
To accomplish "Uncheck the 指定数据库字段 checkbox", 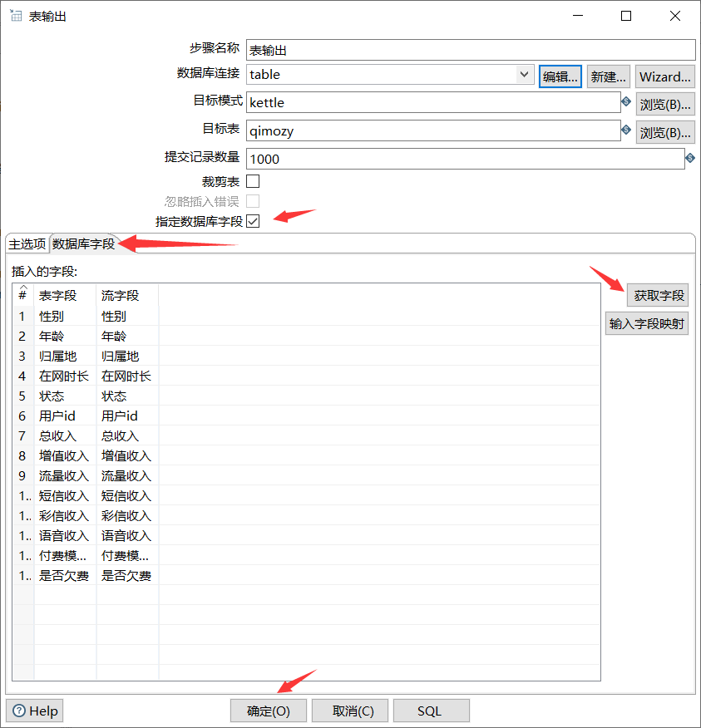I will click(253, 221).
